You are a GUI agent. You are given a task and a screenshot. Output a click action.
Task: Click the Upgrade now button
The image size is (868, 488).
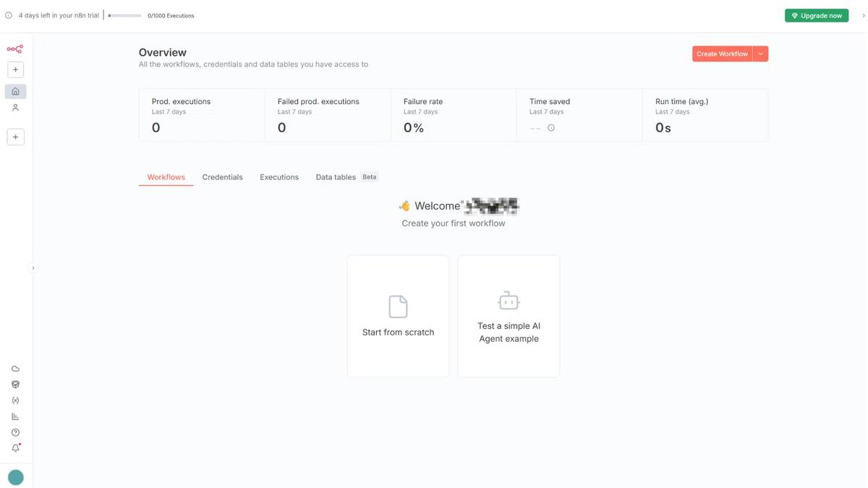tap(817, 15)
